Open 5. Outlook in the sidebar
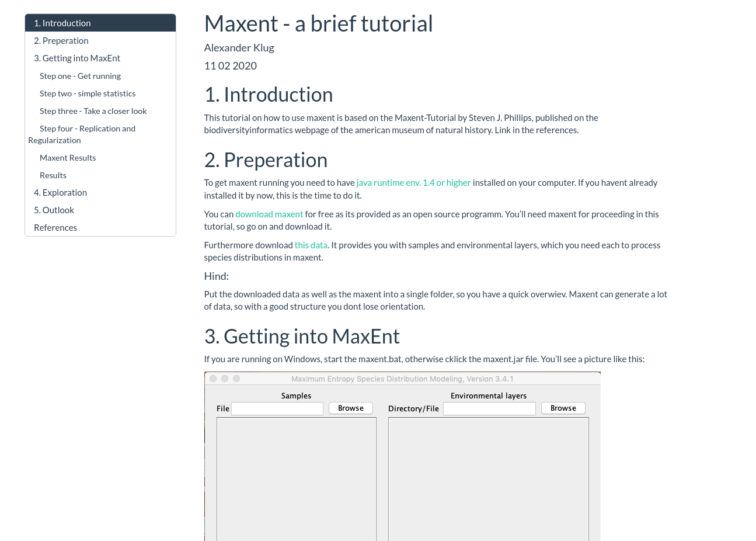Screen dimensions: 756x541 (x=54, y=210)
